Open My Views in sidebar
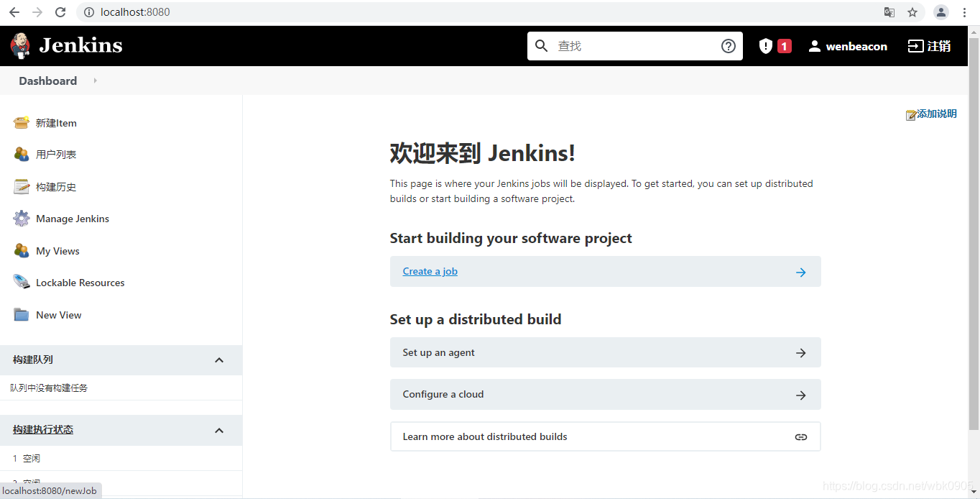This screenshot has width=980, height=499. [x=57, y=251]
